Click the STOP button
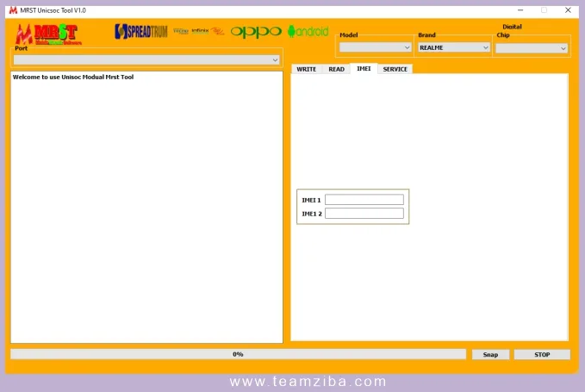 tap(542, 354)
